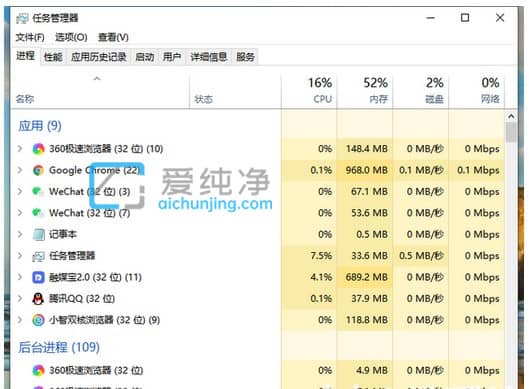The width and height of the screenshot is (529, 389).
Task: Close the Task Manager window
Action: (500, 18)
